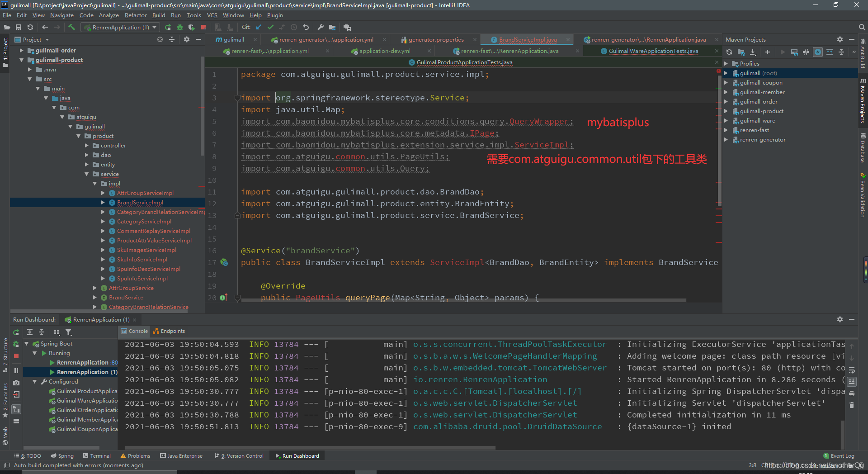Select the BrandServiceImpl file in the project tree
Image resolution: width=868 pixels, height=474 pixels.
tap(140, 202)
